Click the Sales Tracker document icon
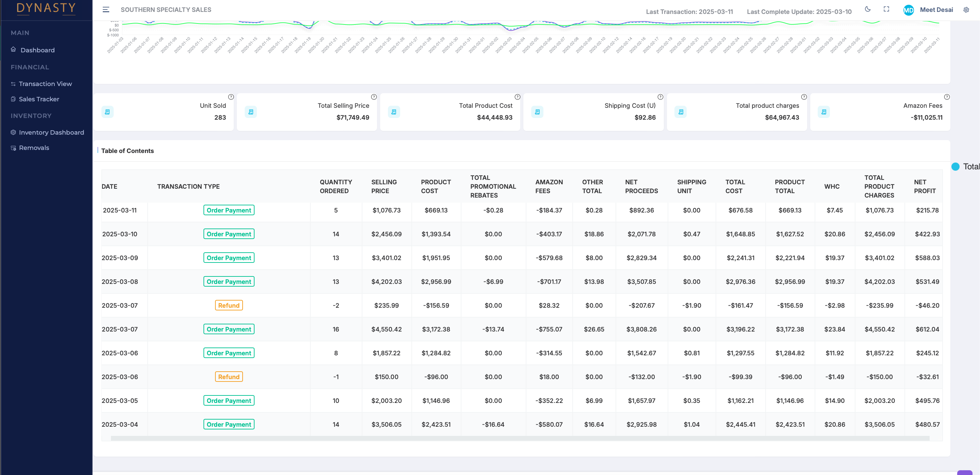The height and width of the screenshot is (475, 980). (13, 99)
